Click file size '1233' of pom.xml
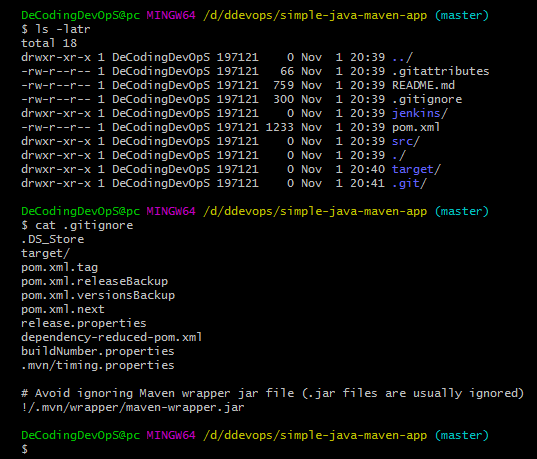Screen dimensions: 537x459 280,127
